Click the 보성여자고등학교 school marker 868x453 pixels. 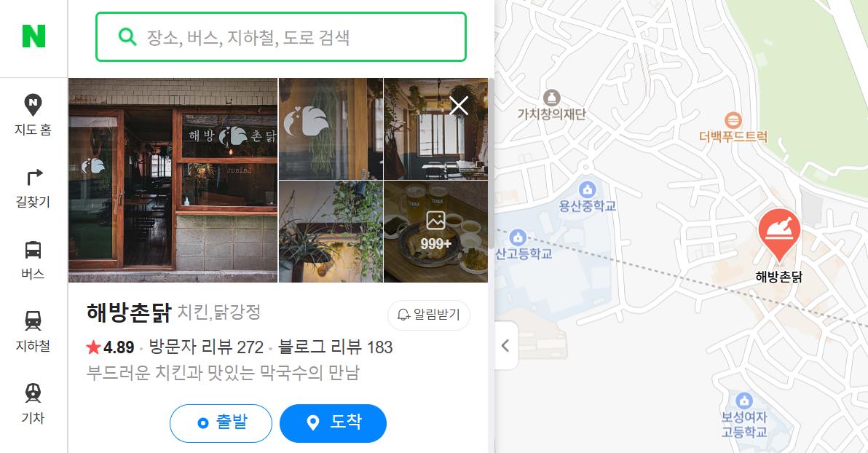[x=744, y=401]
